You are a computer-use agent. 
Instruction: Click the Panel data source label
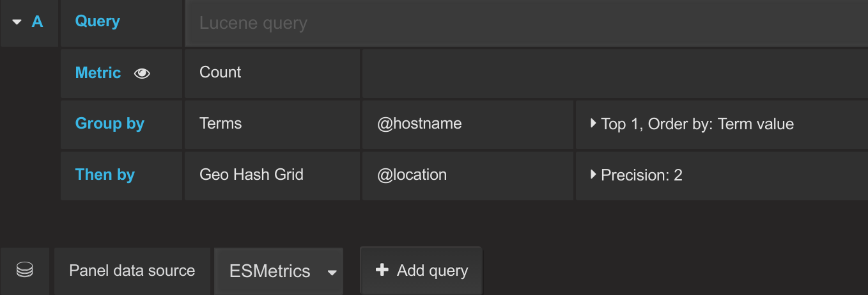click(x=132, y=271)
